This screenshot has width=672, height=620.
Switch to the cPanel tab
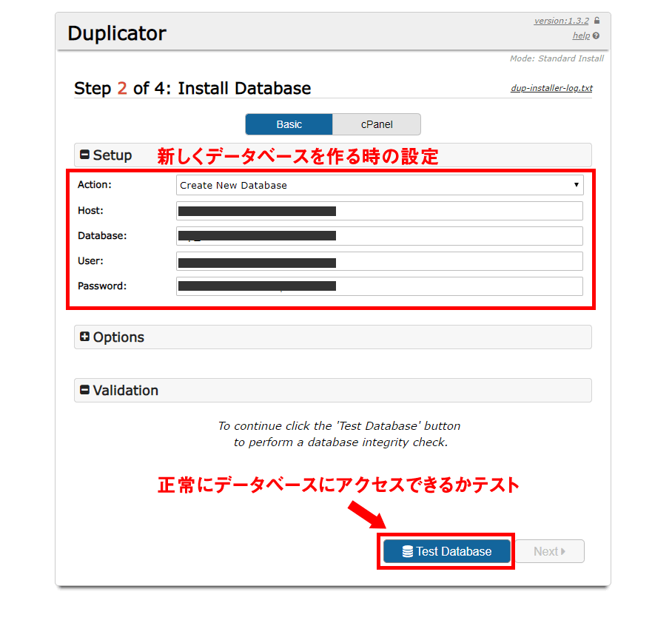[376, 124]
